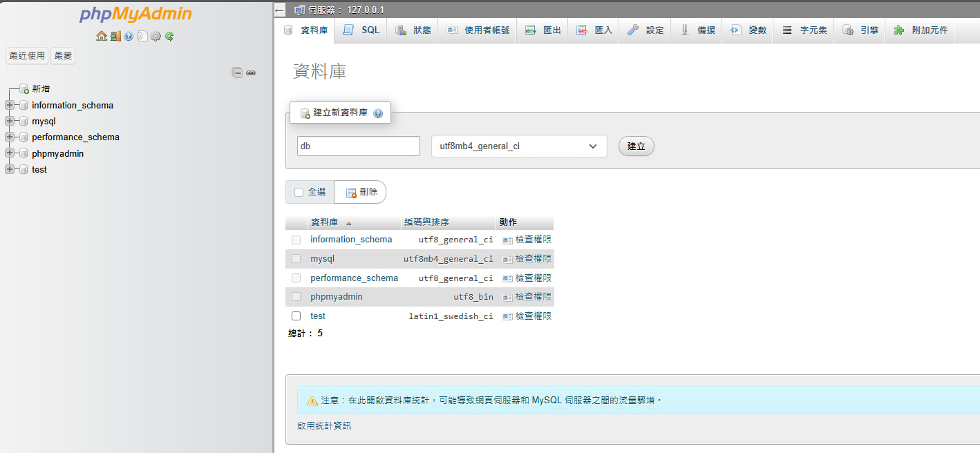Click the 刪除 drop button
Image resolution: width=980 pixels, height=453 pixels.
[x=361, y=192]
